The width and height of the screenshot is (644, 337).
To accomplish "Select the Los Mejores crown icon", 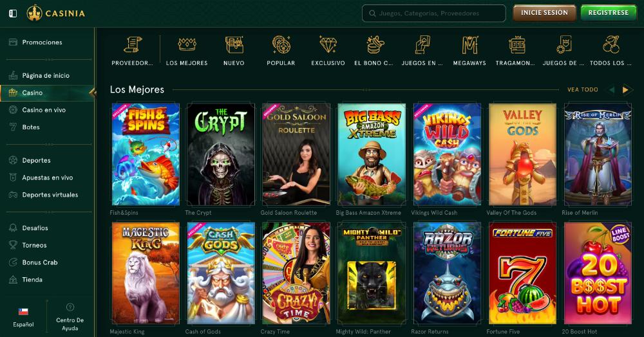I will (x=187, y=44).
